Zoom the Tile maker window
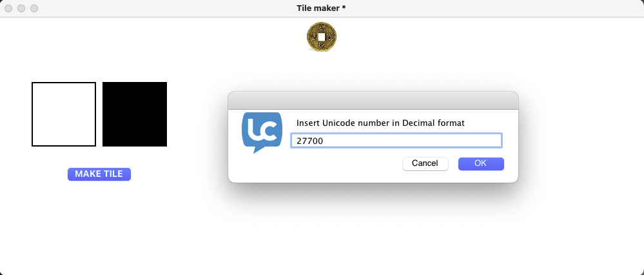644x275 pixels. coord(35,8)
